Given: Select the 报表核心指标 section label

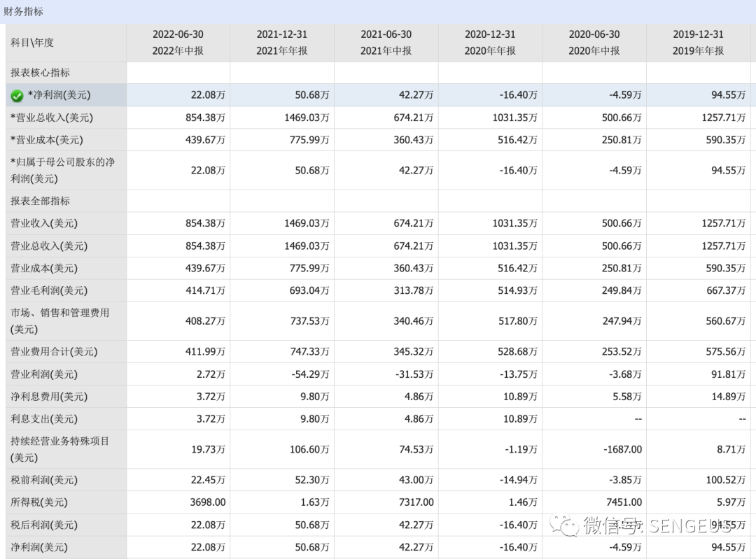Looking at the screenshot, I should pos(41,73).
